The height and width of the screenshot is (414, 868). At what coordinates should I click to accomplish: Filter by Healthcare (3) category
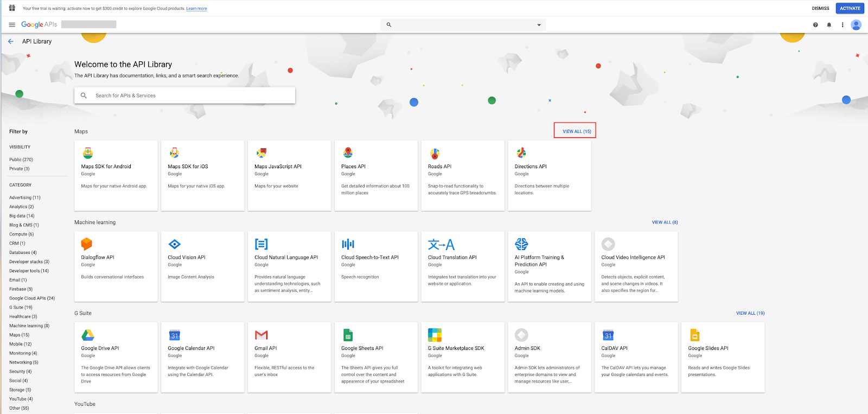coord(23,317)
